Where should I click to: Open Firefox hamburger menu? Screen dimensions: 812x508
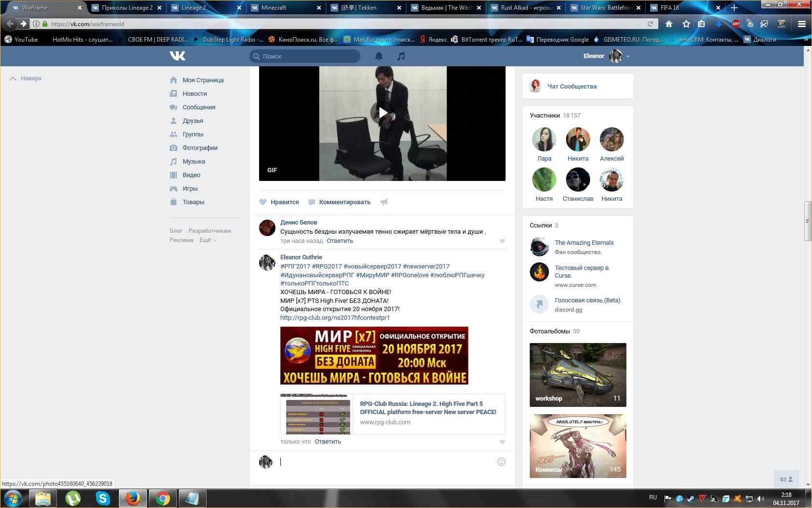coord(801,24)
